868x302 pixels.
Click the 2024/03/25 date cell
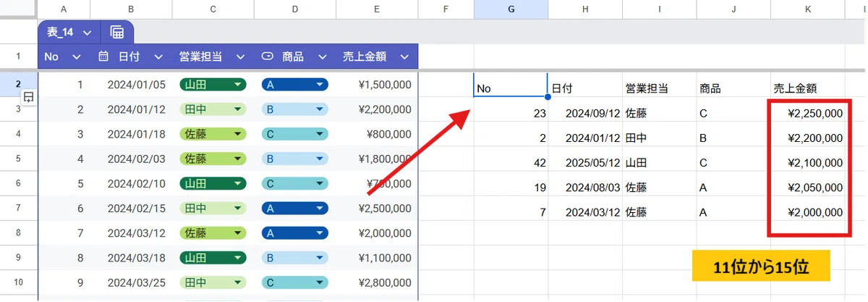(x=131, y=282)
